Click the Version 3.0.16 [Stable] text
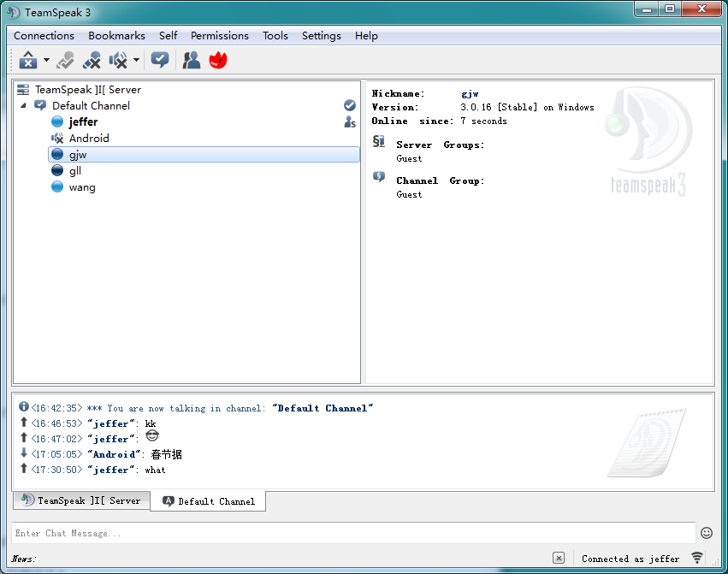 coord(527,107)
